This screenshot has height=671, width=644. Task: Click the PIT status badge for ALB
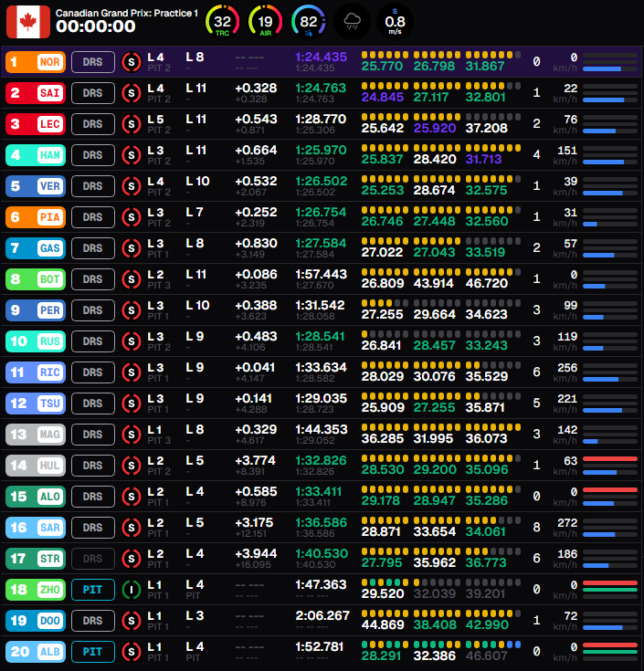point(93,651)
